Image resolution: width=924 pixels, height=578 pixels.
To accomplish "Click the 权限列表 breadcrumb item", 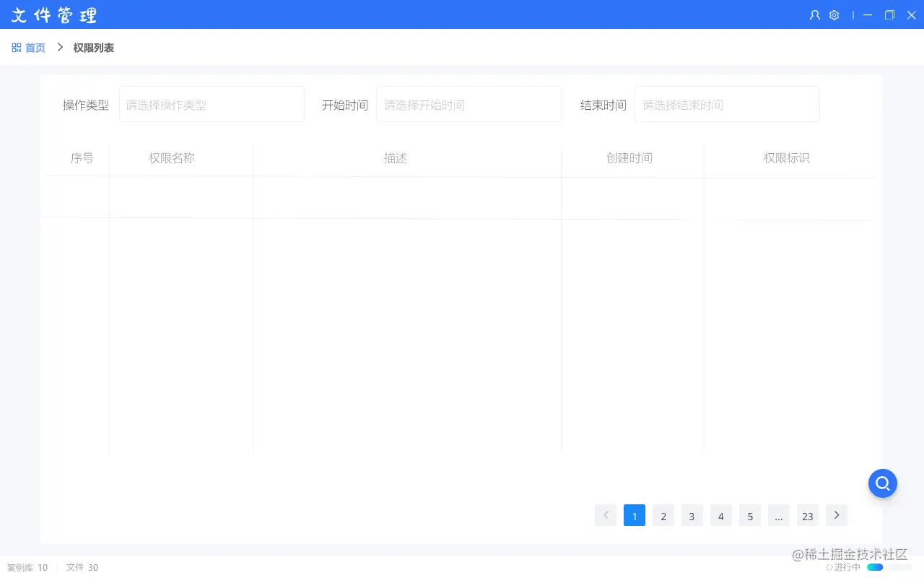I will (94, 48).
